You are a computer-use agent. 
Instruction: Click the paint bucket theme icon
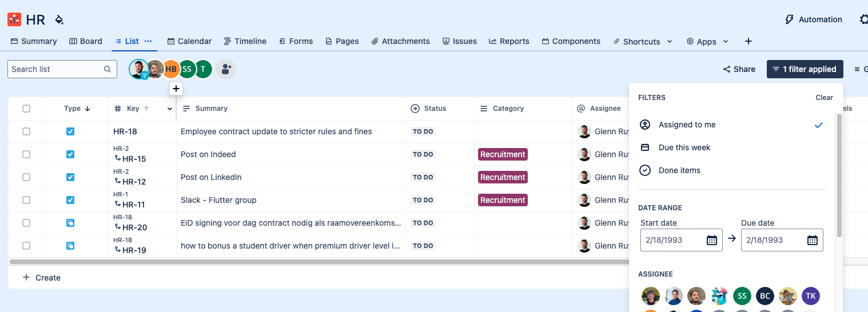(x=59, y=19)
